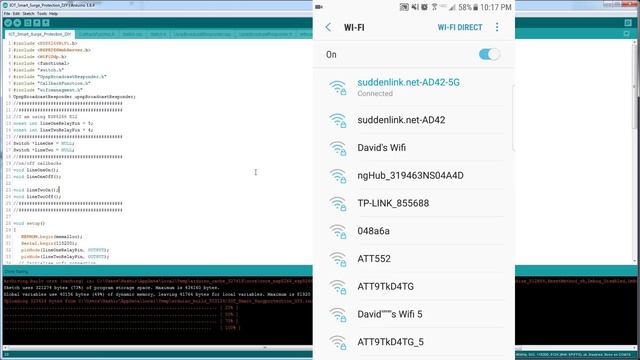Switch to UpnpBroadcastResponder.cpp tab
Screen dimensions: 640x360
202,34
